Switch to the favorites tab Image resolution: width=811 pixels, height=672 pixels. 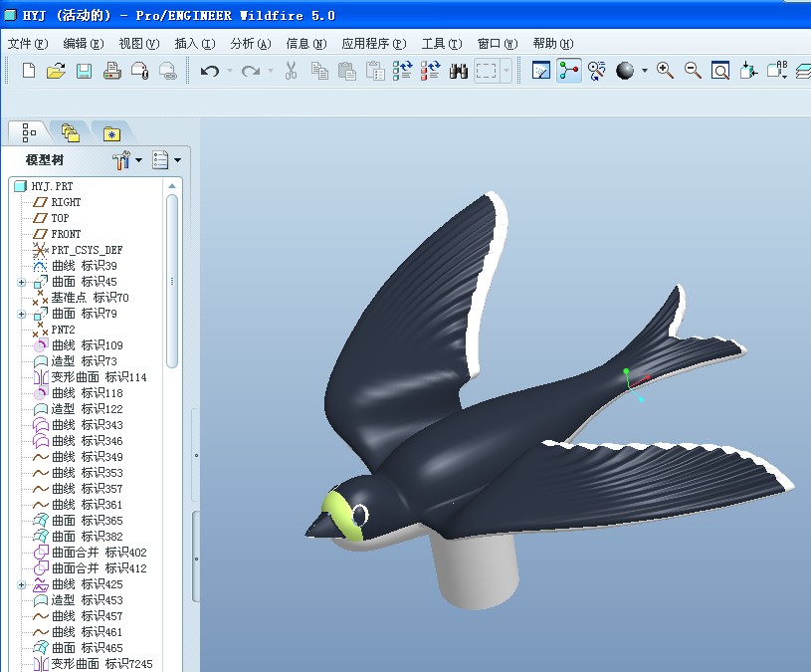click(111, 133)
